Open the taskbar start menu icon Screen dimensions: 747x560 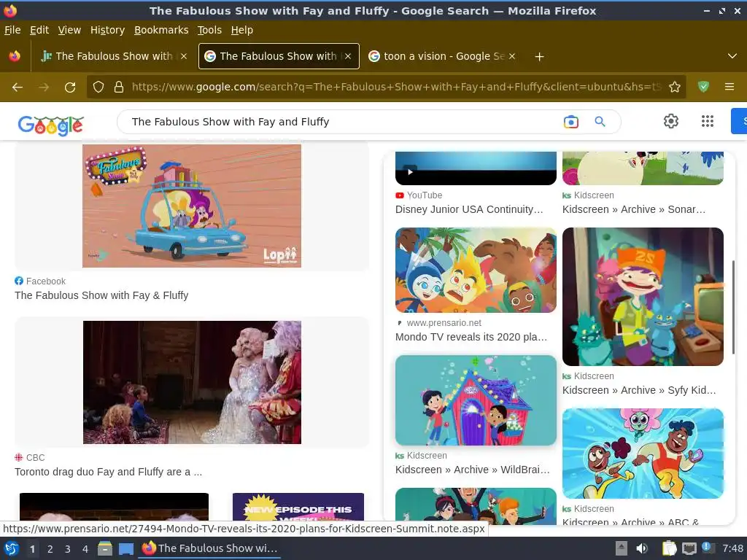(12, 548)
